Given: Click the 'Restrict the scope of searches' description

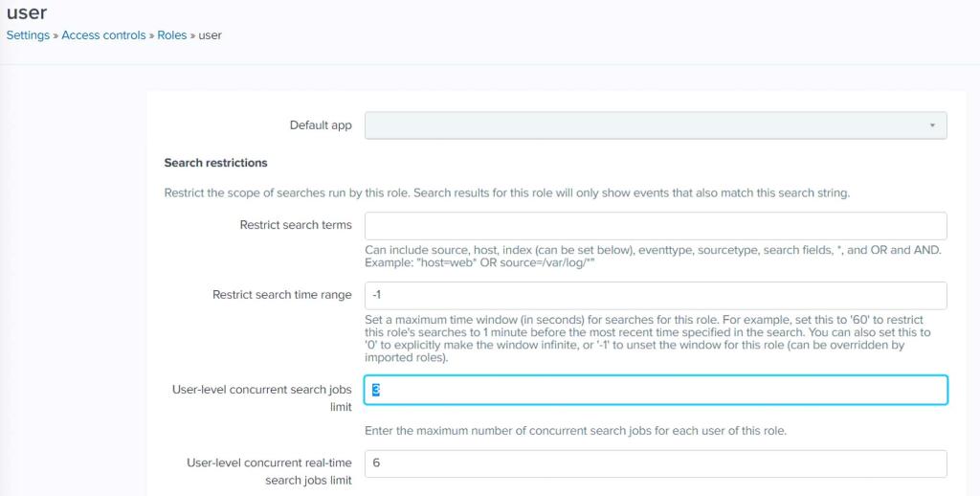Looking at the screenshot, I should 506,192.
